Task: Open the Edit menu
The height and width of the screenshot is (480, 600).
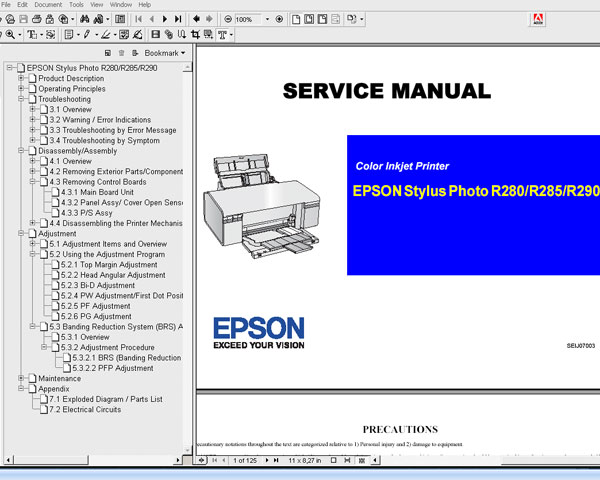Action: click(x=22, y=5)
